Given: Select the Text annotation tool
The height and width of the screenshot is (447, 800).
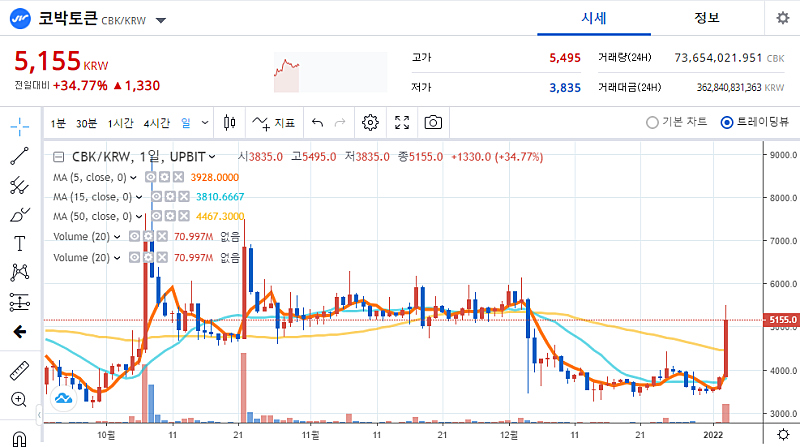Looking at the screenshot, I should (x=19, y=243).
